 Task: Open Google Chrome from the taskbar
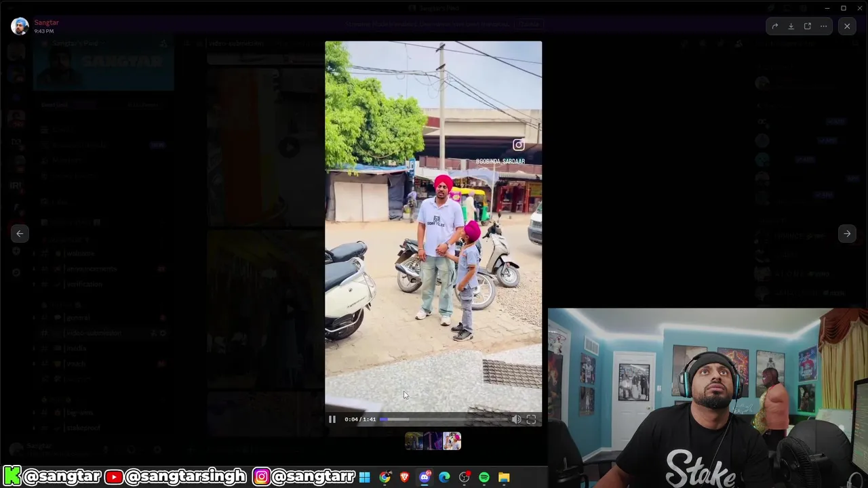pos(384,477)
